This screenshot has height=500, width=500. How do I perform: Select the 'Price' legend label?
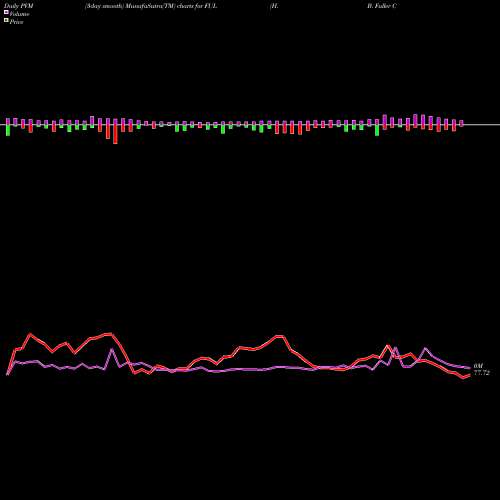pos(16,22)
